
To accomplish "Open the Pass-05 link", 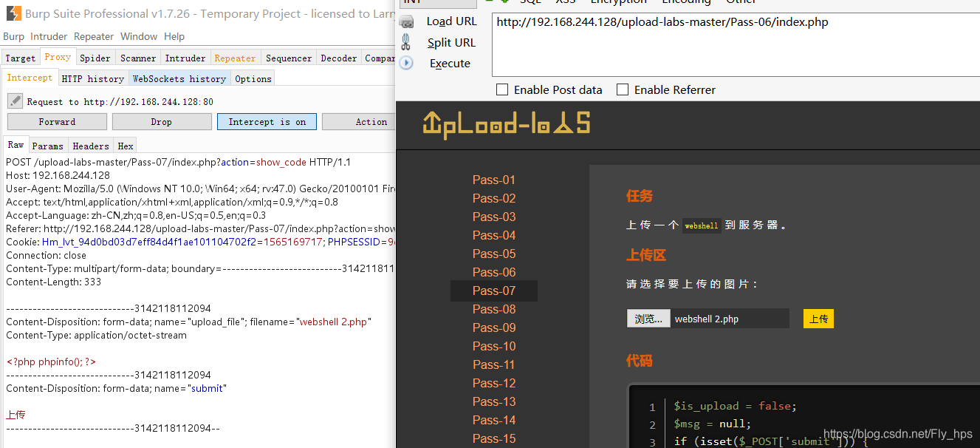I will (x=494, y=254).
